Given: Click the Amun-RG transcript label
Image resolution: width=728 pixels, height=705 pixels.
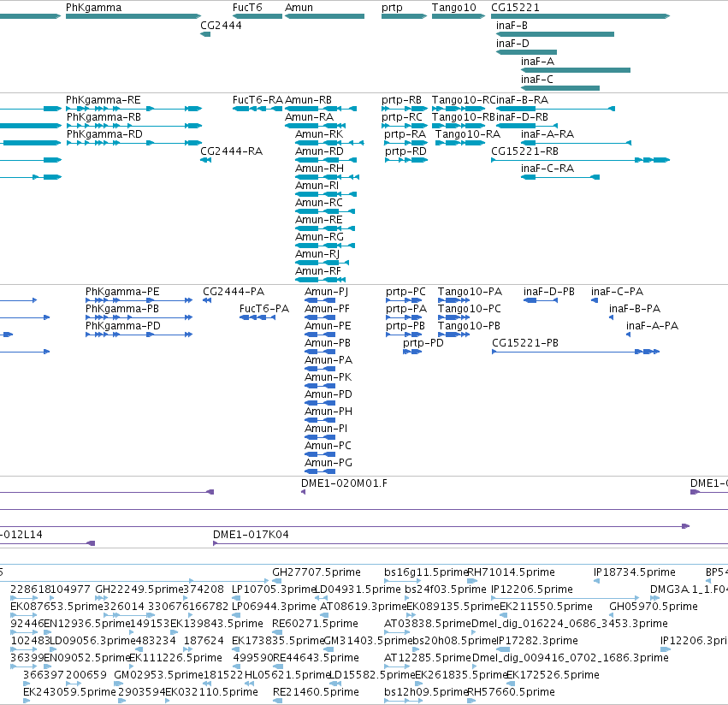Looking at the screenshot, I should pos(319,237).
